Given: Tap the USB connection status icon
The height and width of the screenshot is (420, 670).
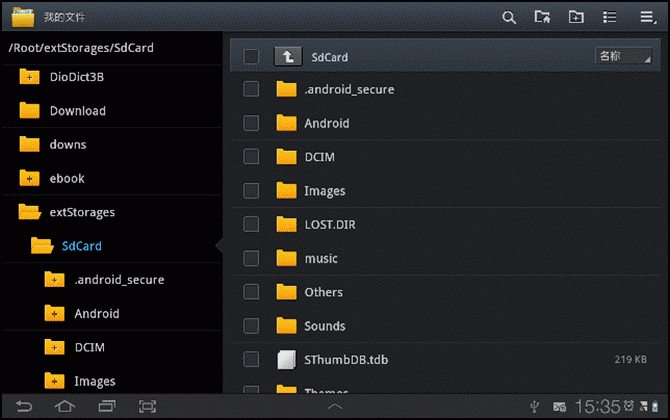Looking at the screenshot, I should 534,406.
